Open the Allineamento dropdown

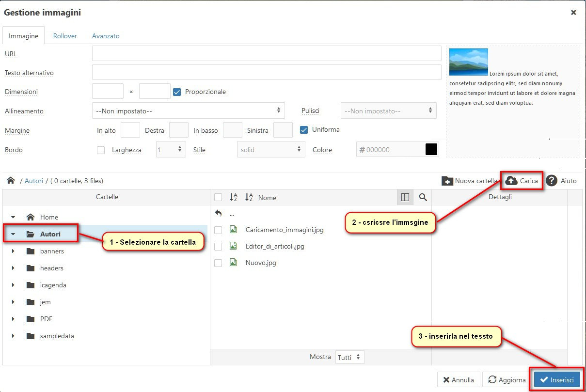(188, 111)
